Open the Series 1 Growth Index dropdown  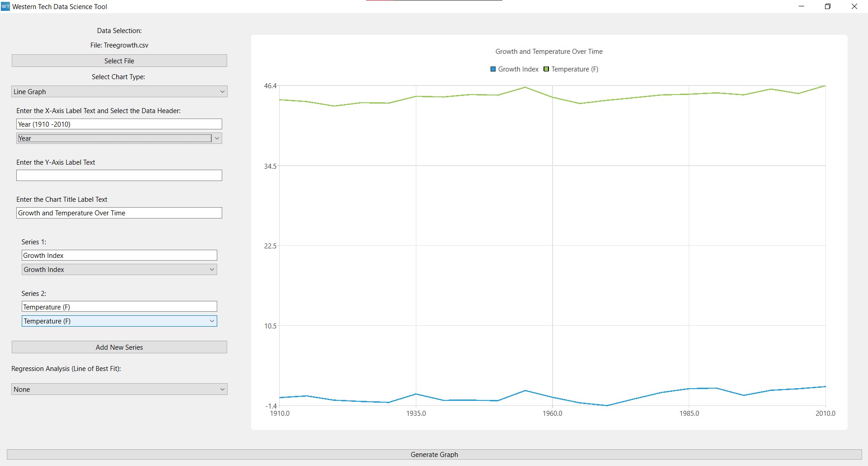[119, 270]
